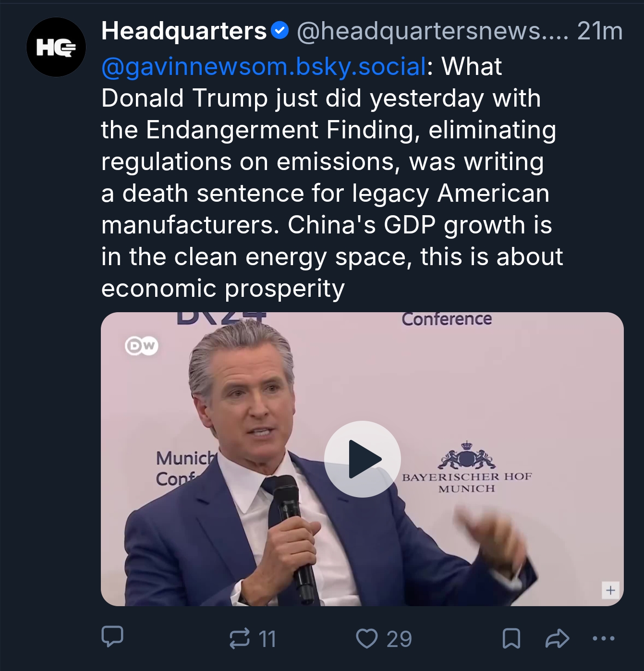This screenshot has width=644, height=671.
Task: Click the Bayerischer Hof Munich logo in video
Action: click(x=467, y=468)
